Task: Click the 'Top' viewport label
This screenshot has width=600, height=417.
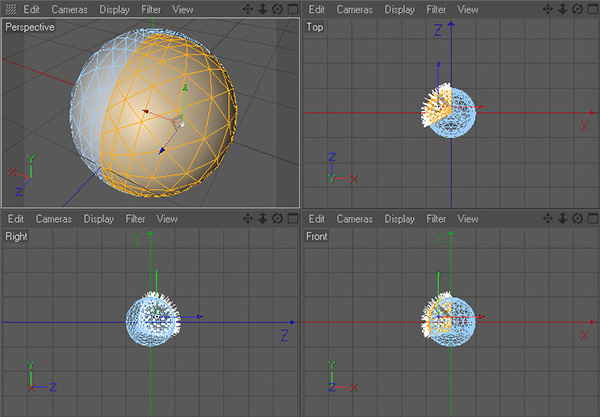Action: [315, 27]
